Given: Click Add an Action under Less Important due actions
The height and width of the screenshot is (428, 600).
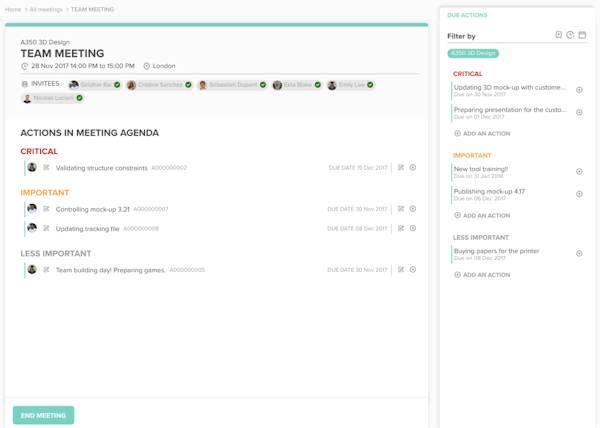Looking at the screenshot, I should [482, 275].
